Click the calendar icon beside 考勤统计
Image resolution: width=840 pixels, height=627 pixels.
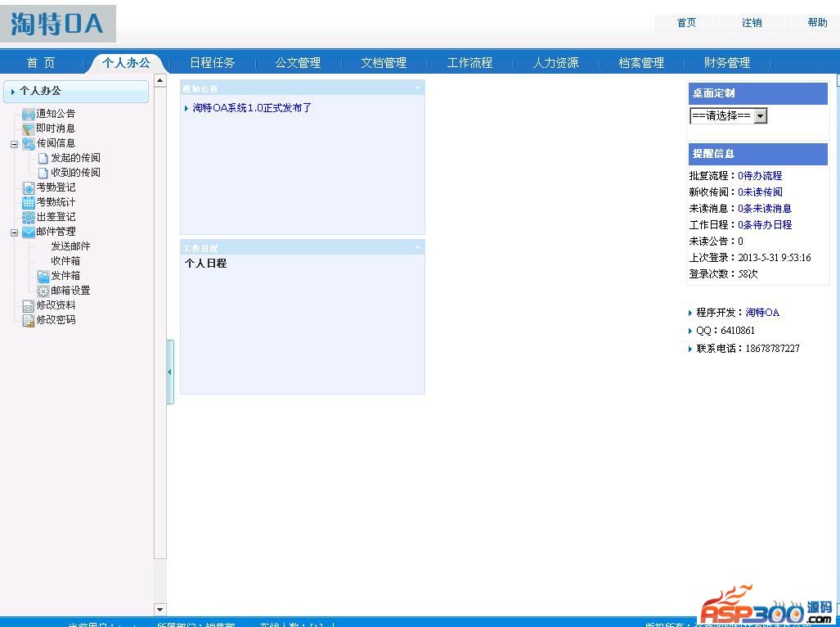pyautogui.click(x=29, y=202)
